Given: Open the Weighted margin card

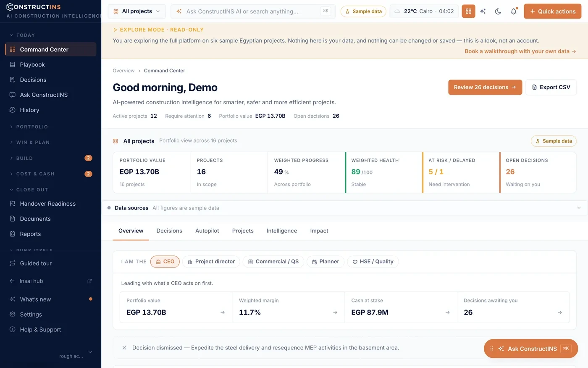Looking at the screenshot, I should 288,307.
